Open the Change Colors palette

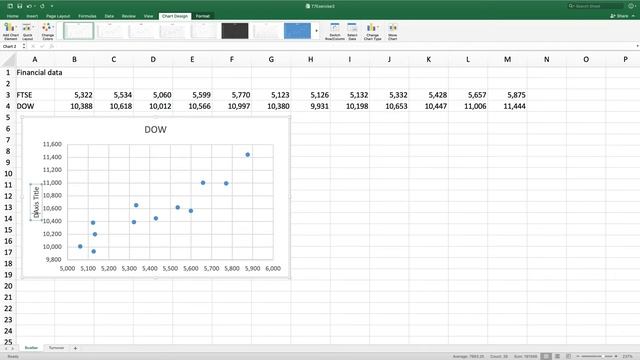pos(48,31)
